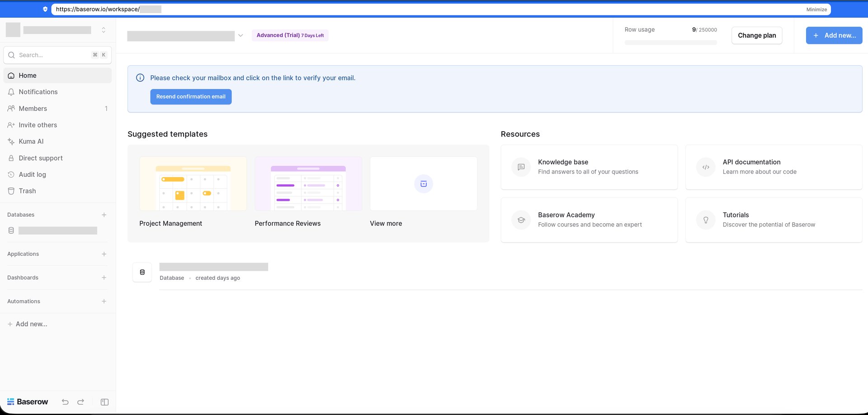
Task: Click the Tutorials lightbulb icon
Action: coord(706,220)
